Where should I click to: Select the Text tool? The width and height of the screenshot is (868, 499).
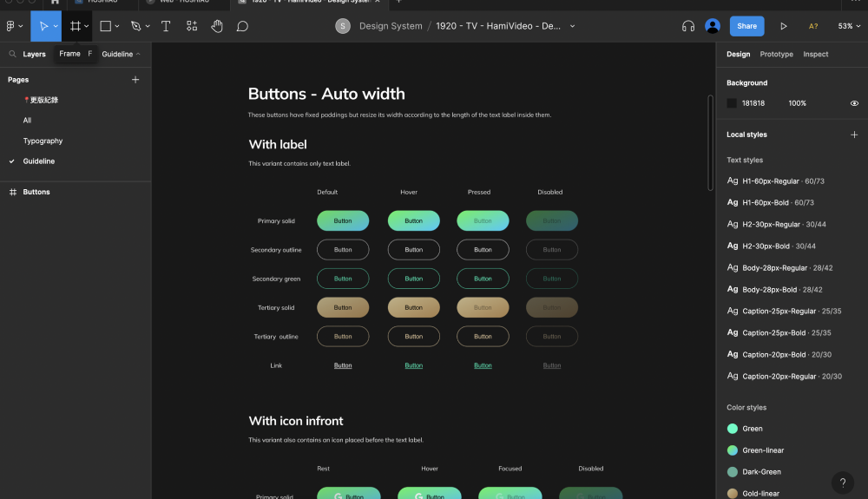(166, 26)
